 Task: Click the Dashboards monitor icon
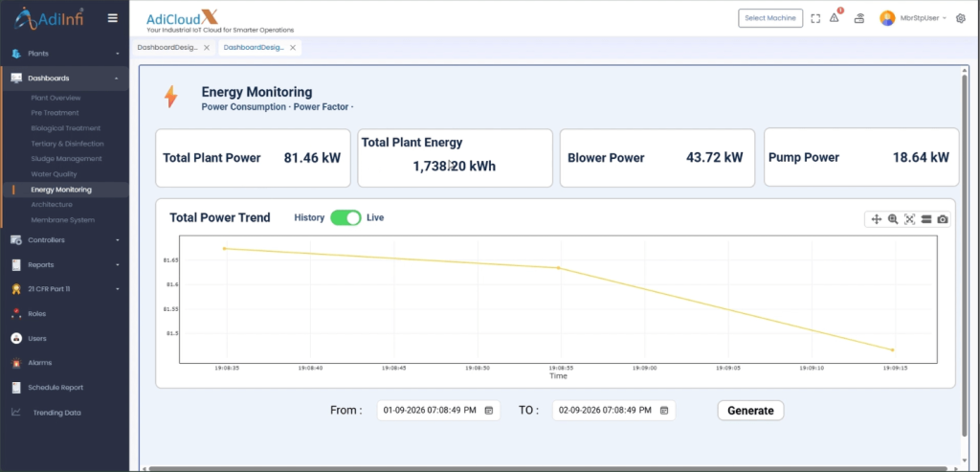coord(16,79)
